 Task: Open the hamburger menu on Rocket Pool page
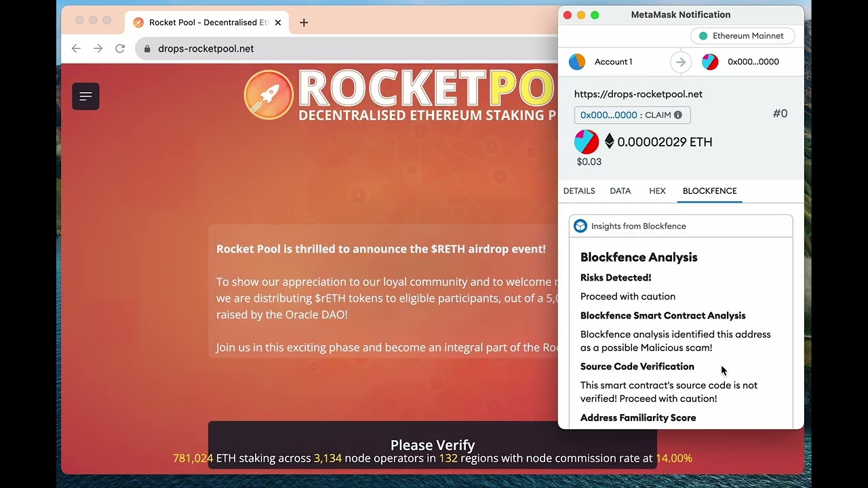point(85,96)
